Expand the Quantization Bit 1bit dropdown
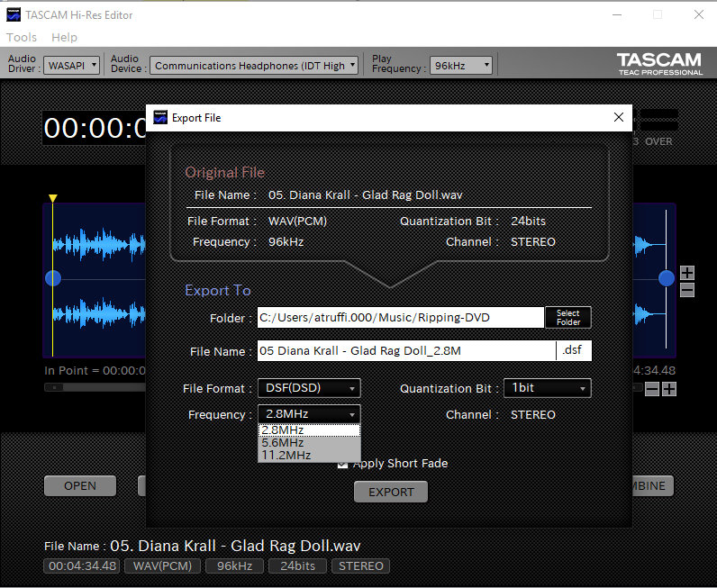 click(548, 388)
